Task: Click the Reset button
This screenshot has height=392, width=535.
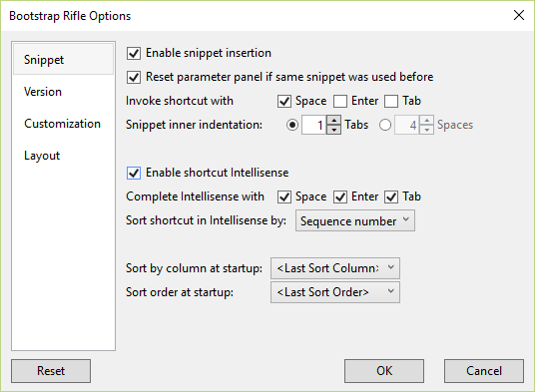Action: 51,371
